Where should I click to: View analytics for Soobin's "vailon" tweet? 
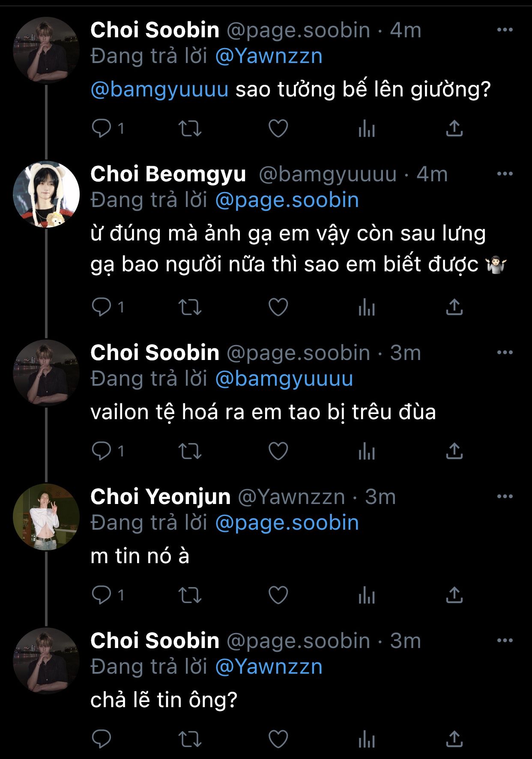(x=367, y=451)
